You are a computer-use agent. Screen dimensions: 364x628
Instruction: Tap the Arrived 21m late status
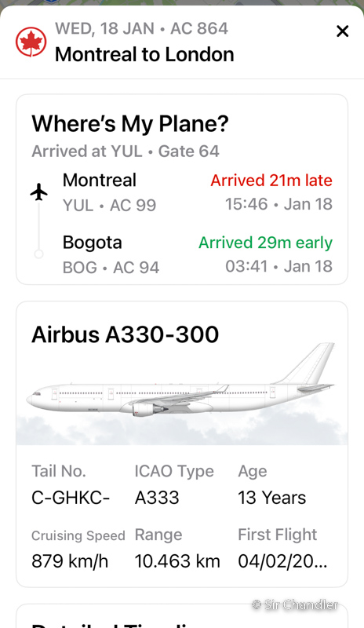(271, 181)
